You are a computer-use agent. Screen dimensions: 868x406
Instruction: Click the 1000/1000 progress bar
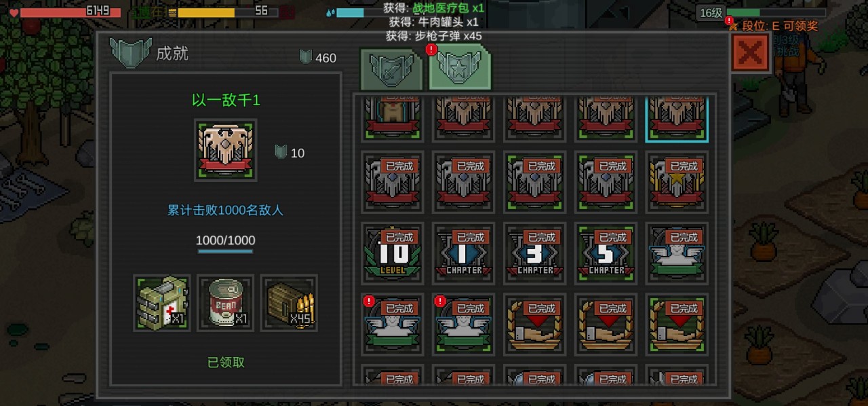226,251
